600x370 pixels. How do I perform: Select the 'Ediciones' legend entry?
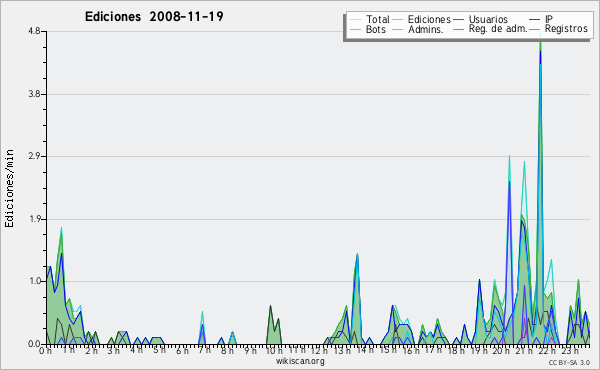pyautogui.click(x=429, y=19)
